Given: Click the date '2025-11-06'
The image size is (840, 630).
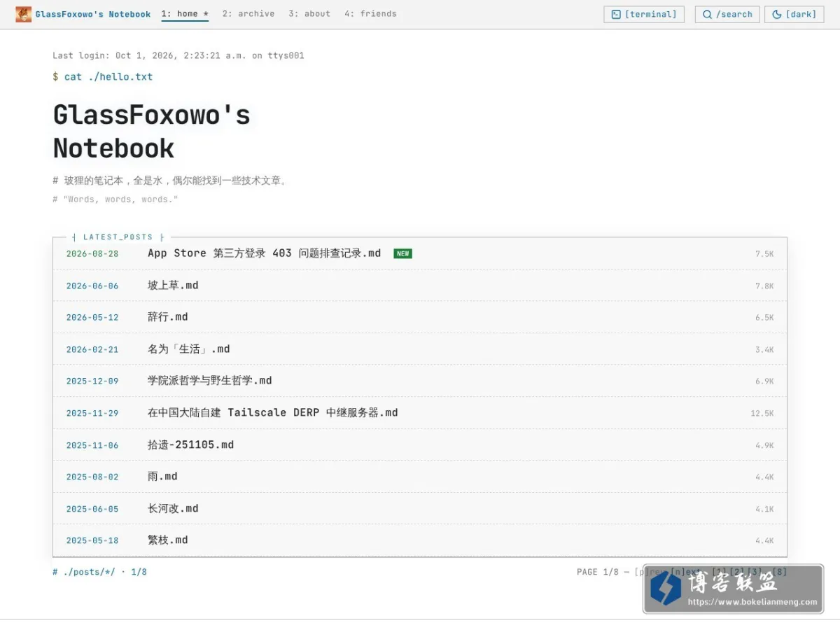Looking at the screenshot, I should [92, 445].
